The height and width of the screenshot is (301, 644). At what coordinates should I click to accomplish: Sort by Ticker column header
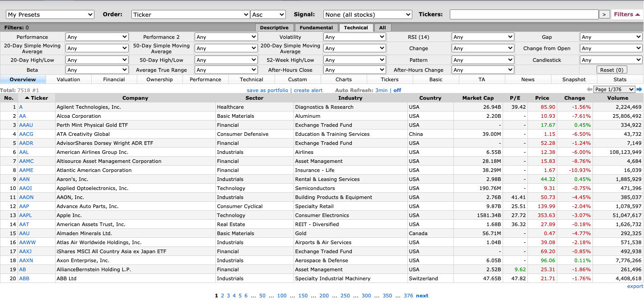[x=36, y=98]
